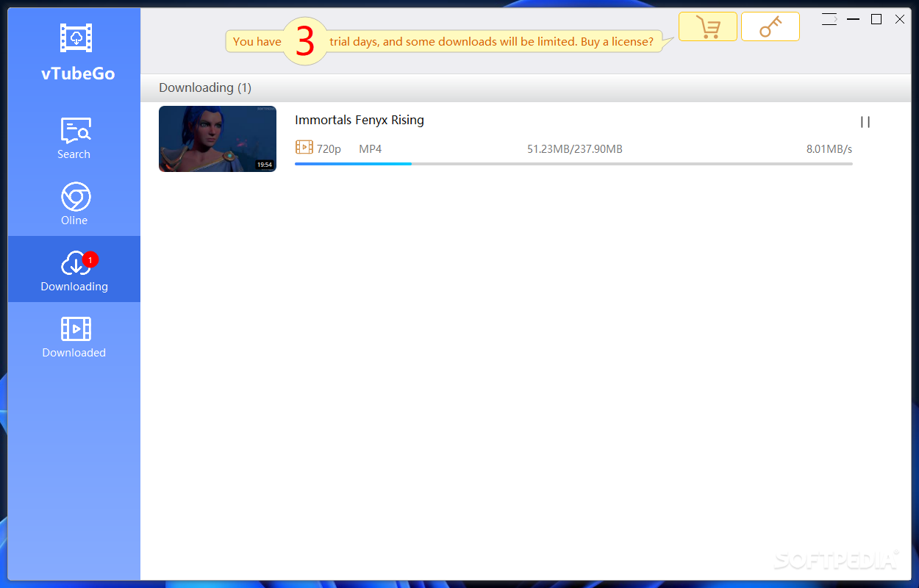Pause the Immortals Fenyx Rising download

click(x=865, y=122)
